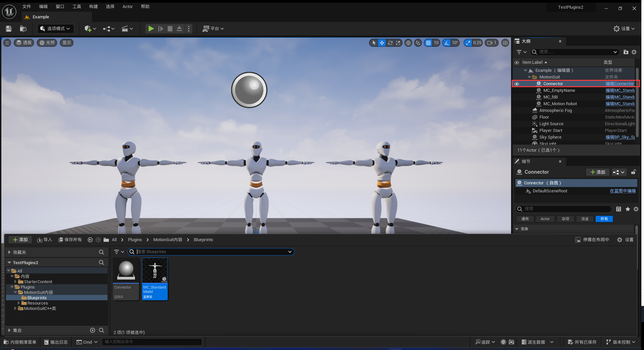Collapse the MotionSuit folder in outliner

529,77
